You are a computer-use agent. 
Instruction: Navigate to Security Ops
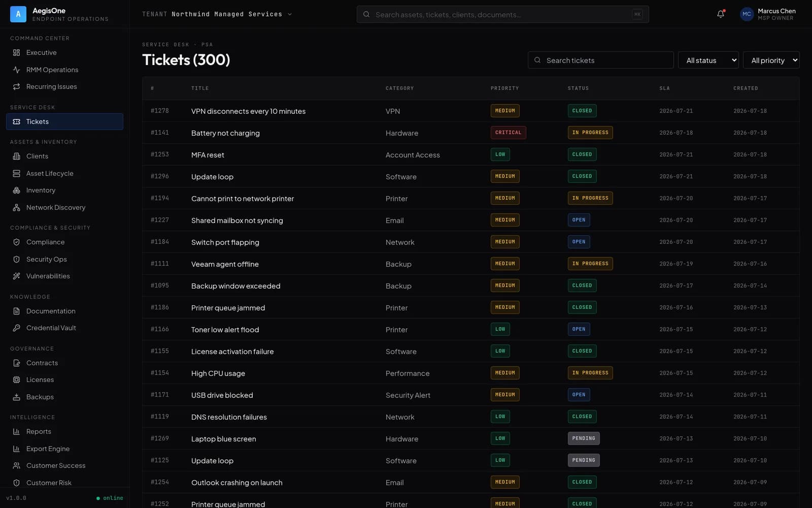click(64, 260)
